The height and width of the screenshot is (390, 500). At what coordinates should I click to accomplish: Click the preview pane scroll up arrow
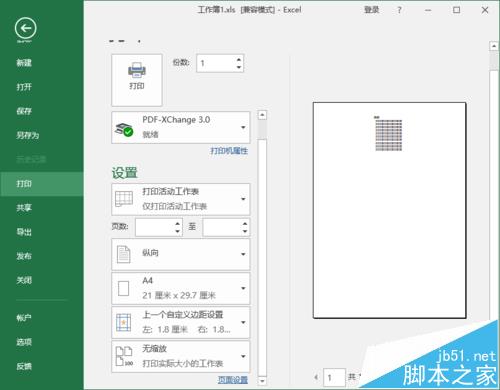(x=494, y=46)
